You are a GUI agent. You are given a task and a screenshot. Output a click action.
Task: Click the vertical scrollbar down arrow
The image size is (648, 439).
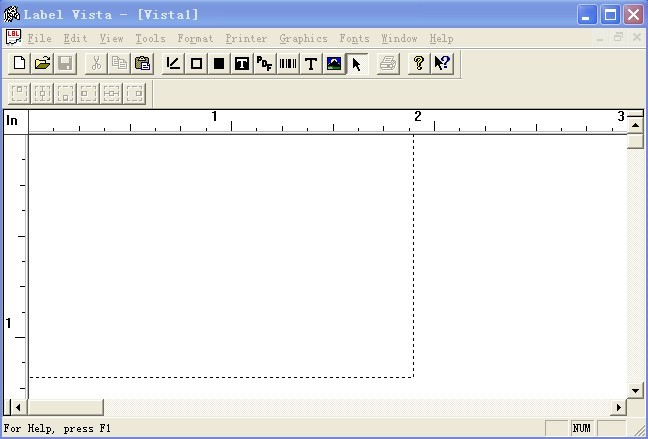(635, 390)
